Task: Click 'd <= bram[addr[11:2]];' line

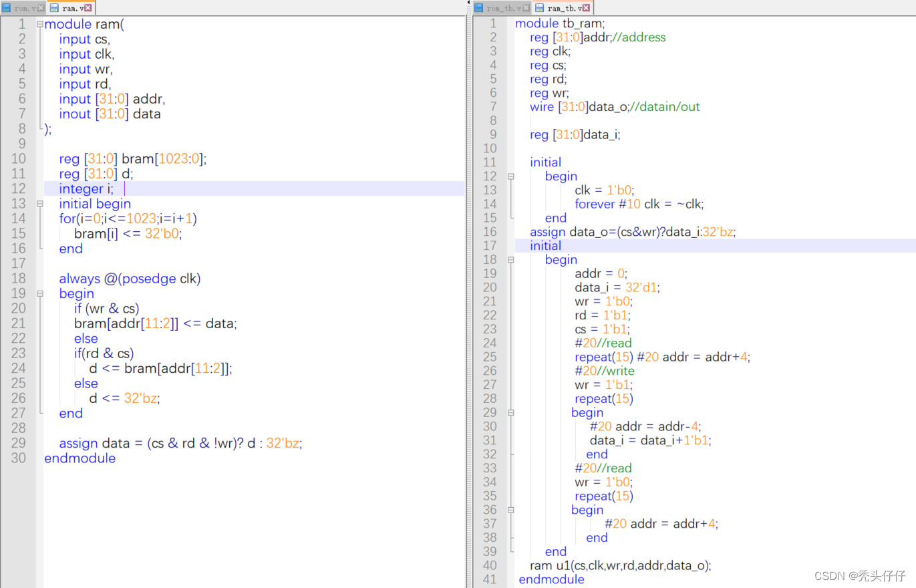Action: (160, 368)
